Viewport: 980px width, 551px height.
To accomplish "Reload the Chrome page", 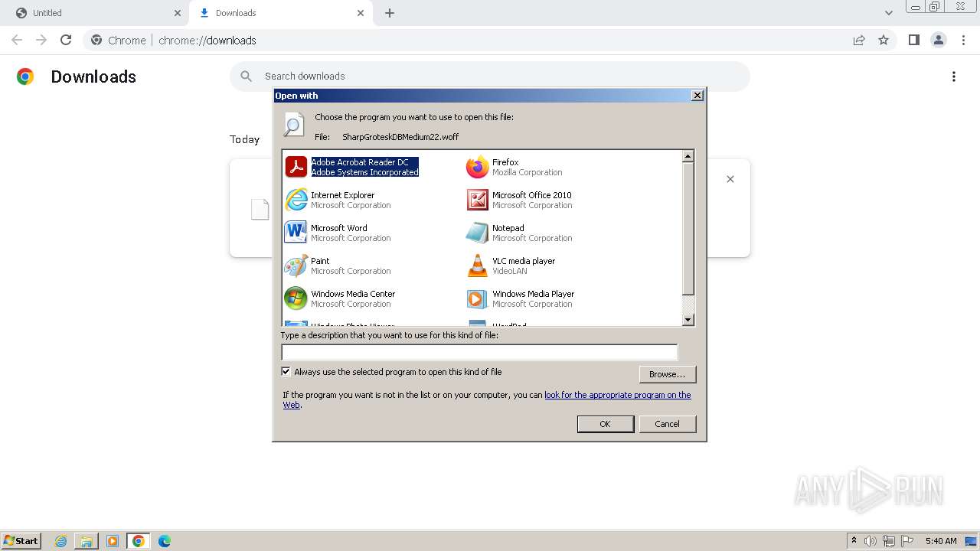I will click(66, 40).
